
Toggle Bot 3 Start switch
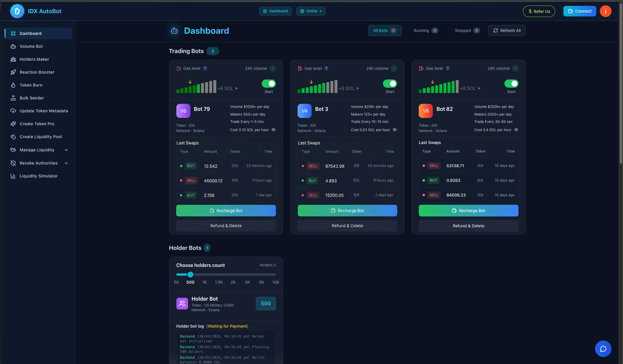click(x=390, y=84)
